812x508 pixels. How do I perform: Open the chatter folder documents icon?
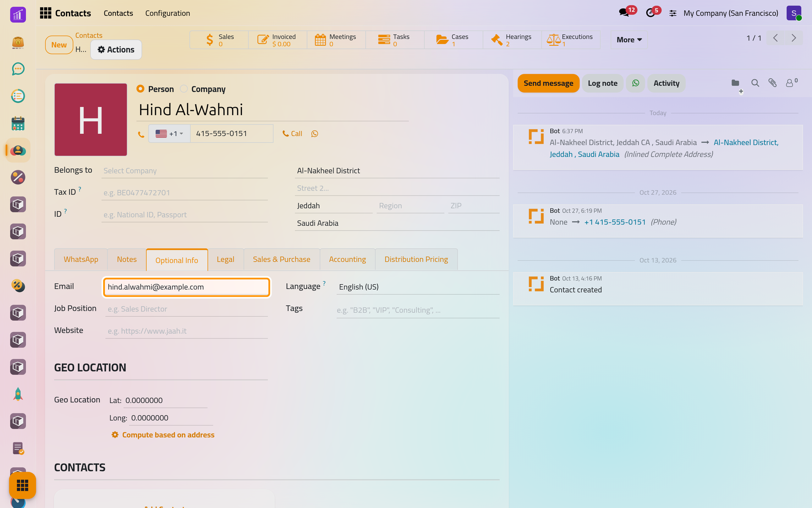point(735,83)
